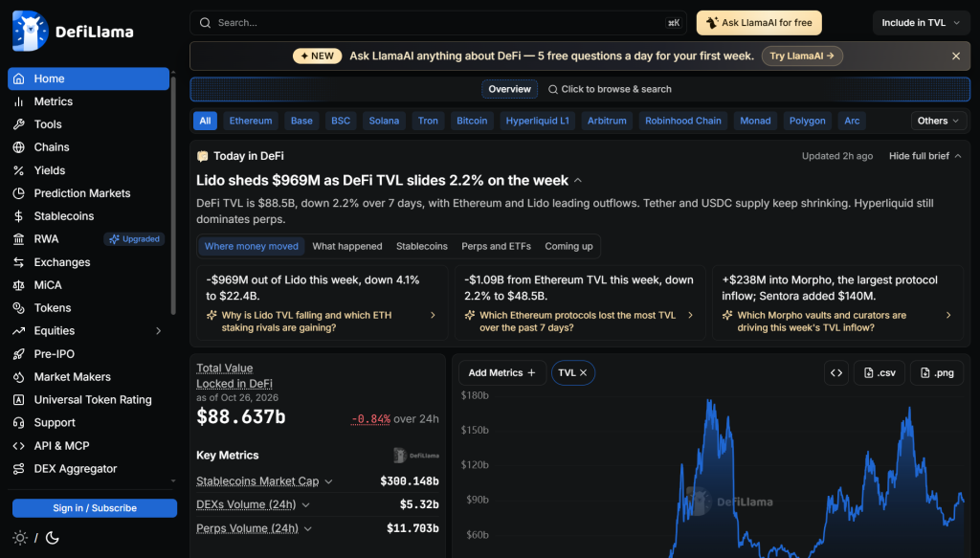Open chart embed code button

(x=836, y=373)
